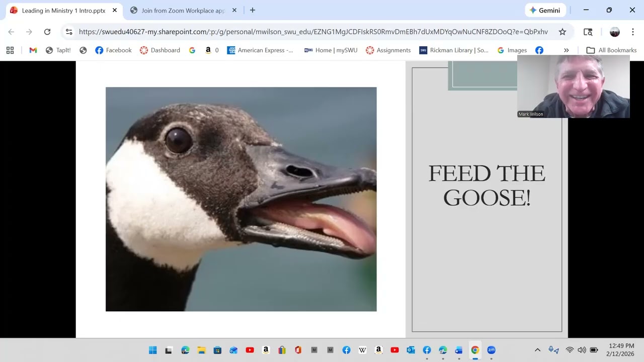Open Chrome's tab search icon

[588, 32]
